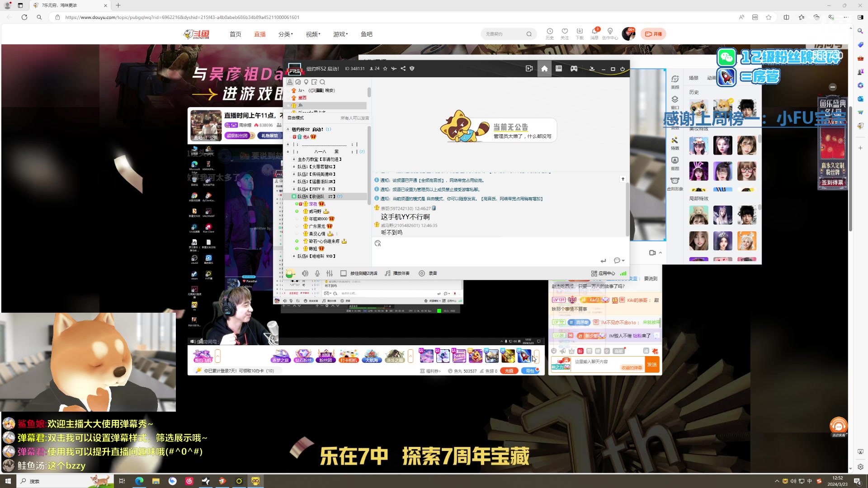Open the 窗口 layers panel
The image size is (868, 488).
click(x=675, y=103)
